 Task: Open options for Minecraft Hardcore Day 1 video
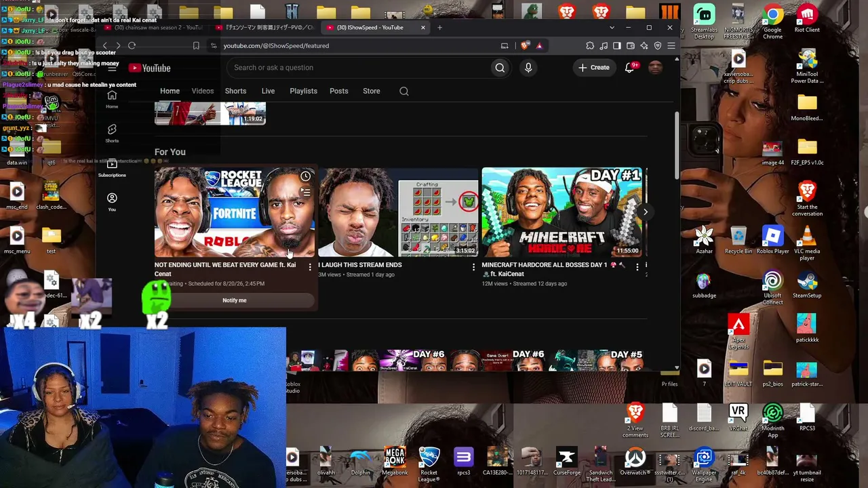click(x=637, y=268)
